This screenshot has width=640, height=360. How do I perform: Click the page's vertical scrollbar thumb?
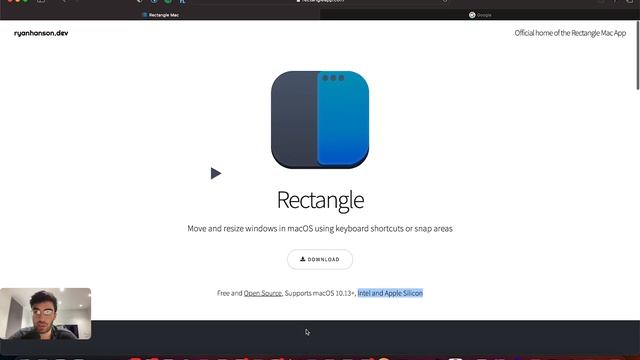tap(638, 55)
